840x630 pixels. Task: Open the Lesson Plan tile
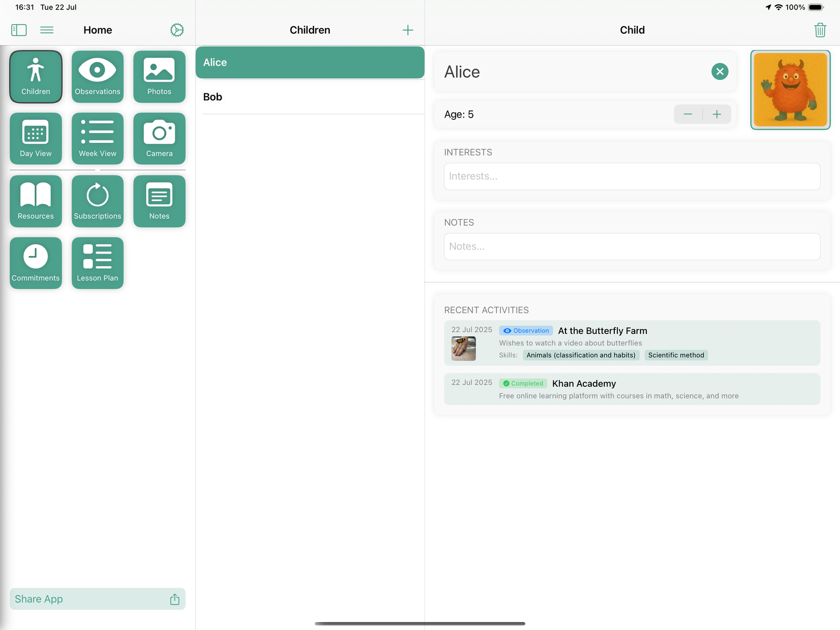[x=97, y=263]
